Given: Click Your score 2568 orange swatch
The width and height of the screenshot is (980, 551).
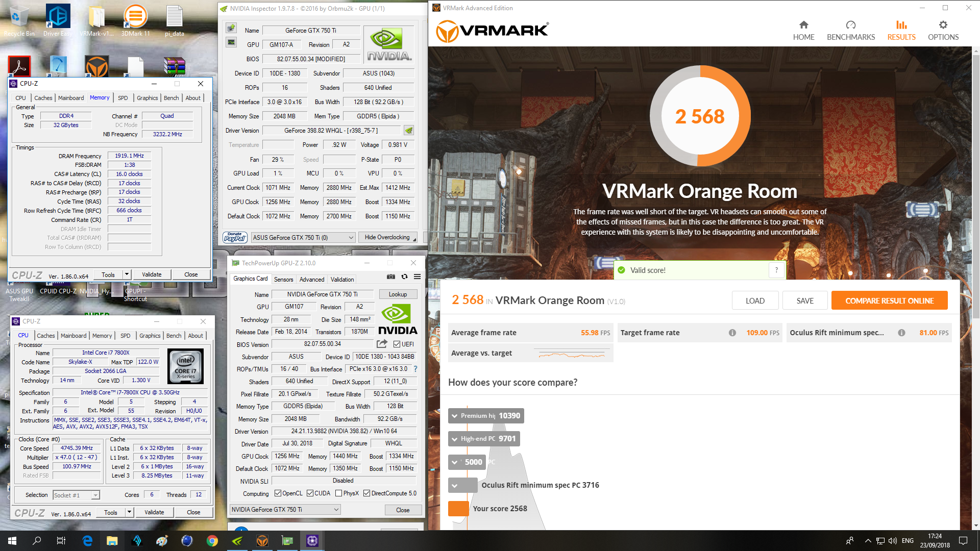Looking at the screenshot, I should pos(458,509).
